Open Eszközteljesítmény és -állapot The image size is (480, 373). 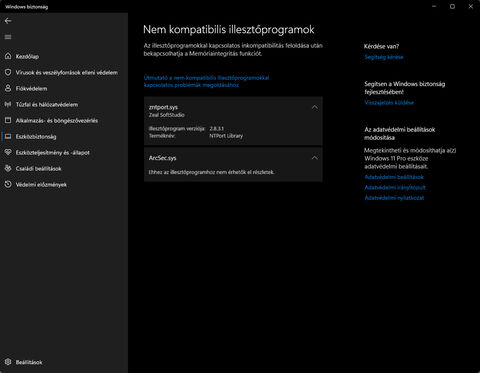click(x=64, y=152)
